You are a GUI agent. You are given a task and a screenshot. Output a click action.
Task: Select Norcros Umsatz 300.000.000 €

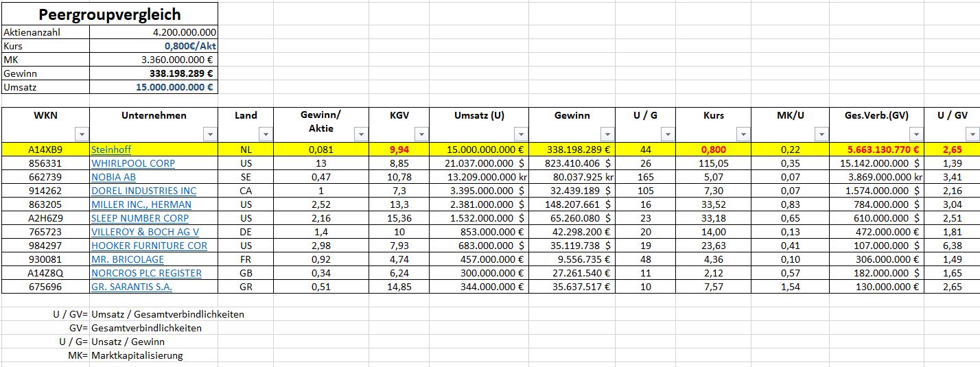tap(480, 273)
